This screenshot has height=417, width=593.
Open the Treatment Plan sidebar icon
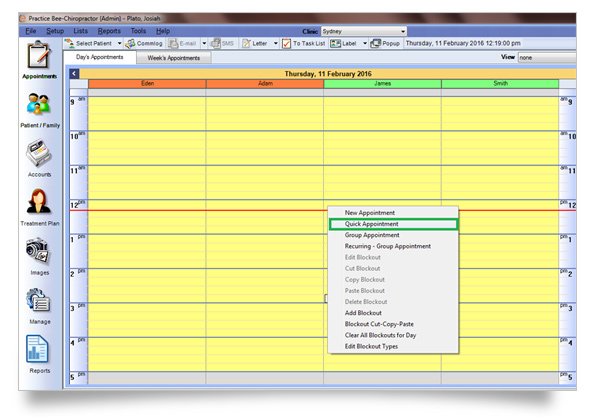(39, 202)
